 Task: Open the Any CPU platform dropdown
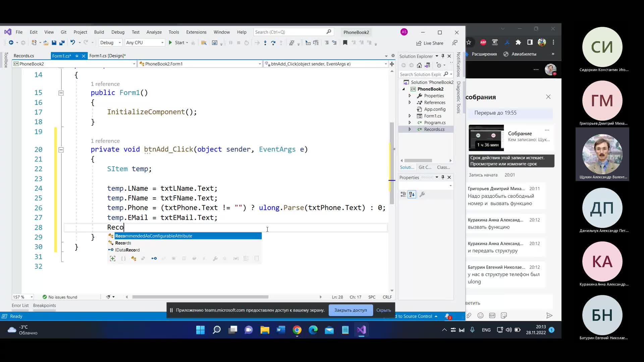[x=145, y=43]
